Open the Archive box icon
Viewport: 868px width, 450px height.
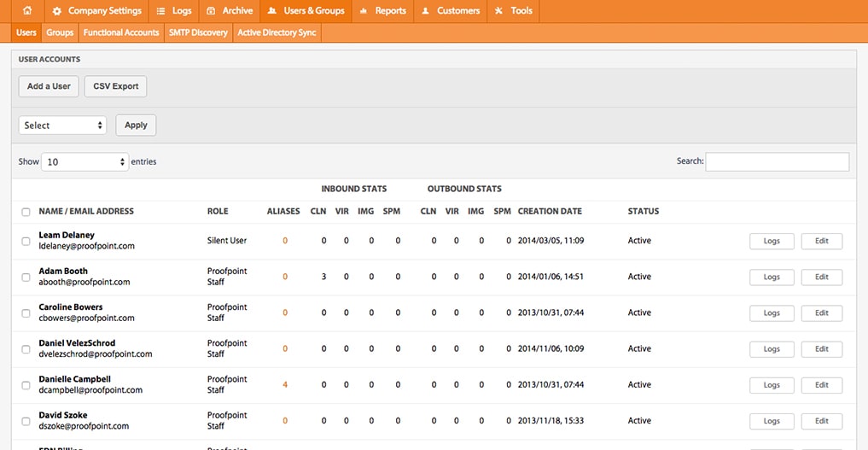tap(211, 11)
